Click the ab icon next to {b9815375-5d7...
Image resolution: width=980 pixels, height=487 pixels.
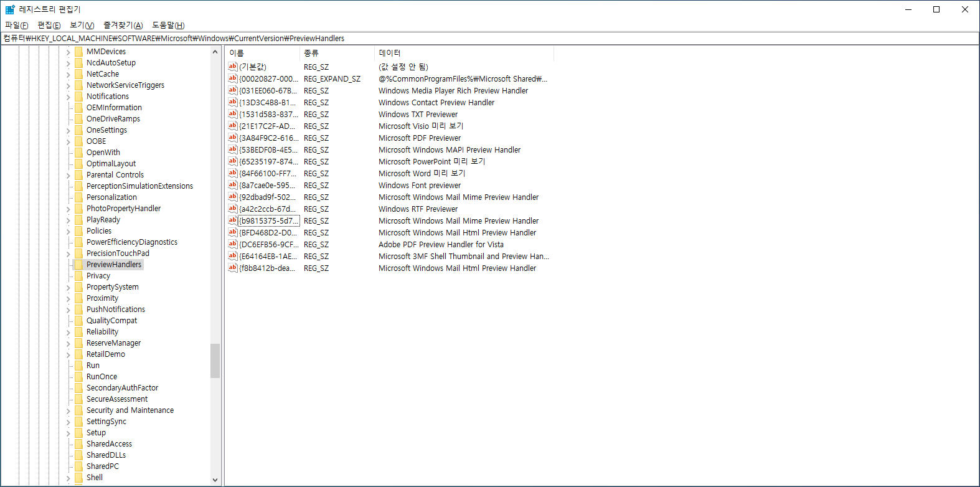pyautogui.click(x=233, y=220)
